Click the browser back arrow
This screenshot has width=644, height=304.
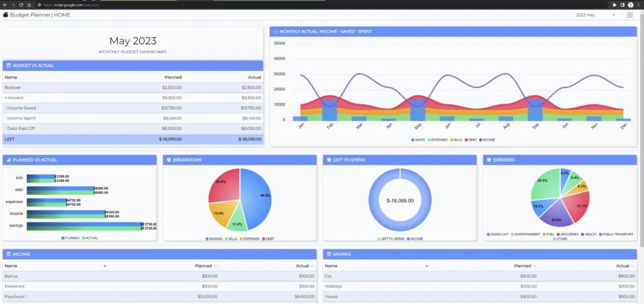[x=5, y=4]
